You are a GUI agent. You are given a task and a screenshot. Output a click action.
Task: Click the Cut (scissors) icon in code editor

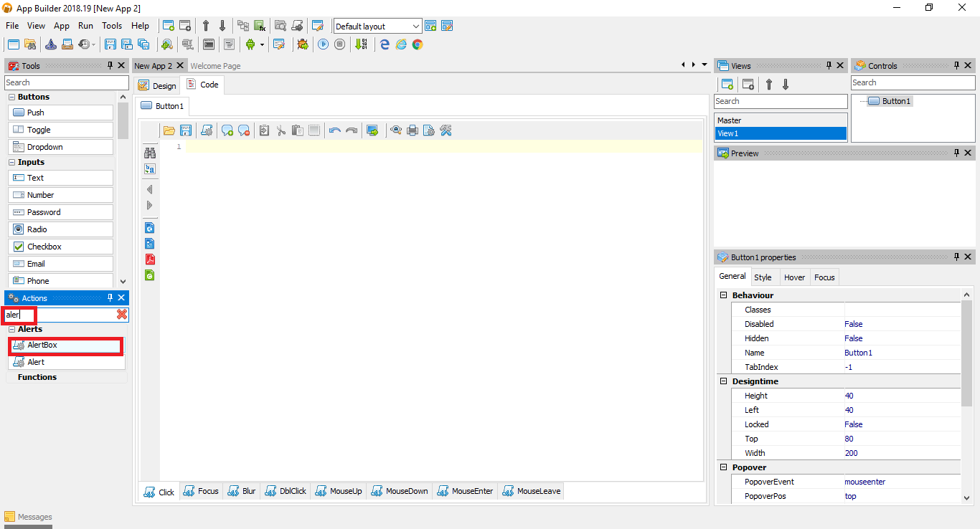click(x=281, y=130)
